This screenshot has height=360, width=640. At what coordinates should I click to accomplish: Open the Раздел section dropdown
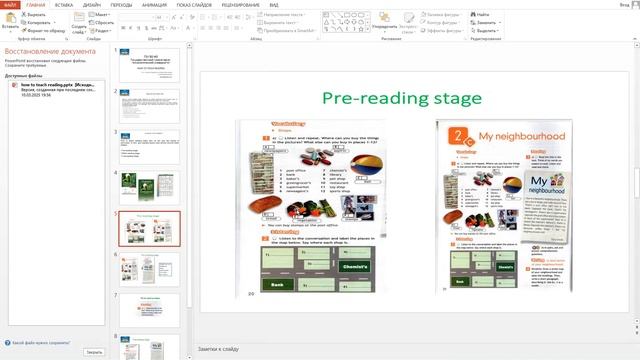(100, 31)
